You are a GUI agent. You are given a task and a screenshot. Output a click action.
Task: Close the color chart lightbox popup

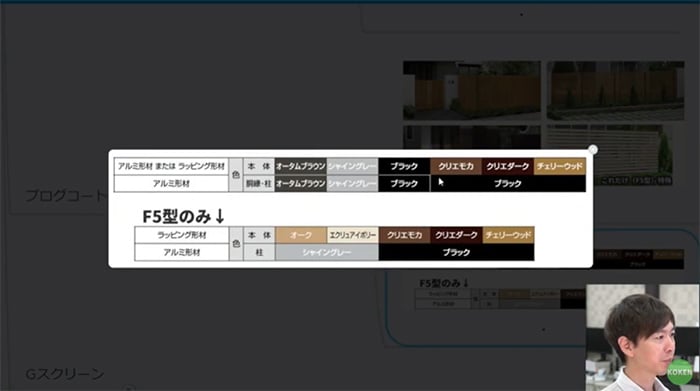(592, 150)
